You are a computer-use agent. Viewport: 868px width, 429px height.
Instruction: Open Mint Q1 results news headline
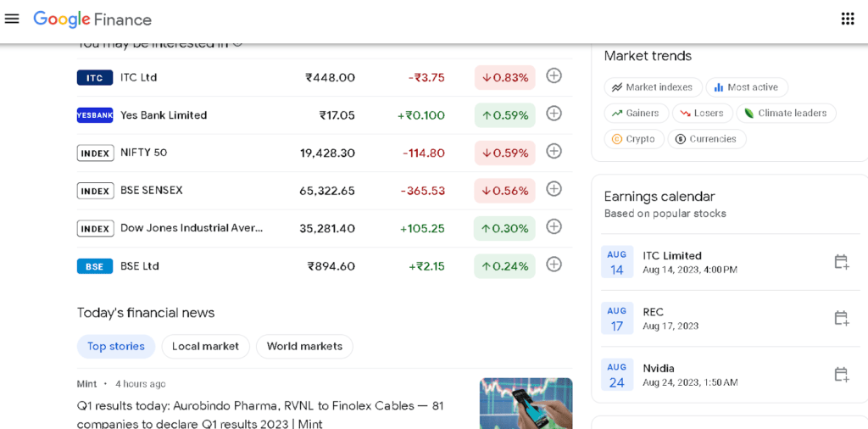[260, 415]
